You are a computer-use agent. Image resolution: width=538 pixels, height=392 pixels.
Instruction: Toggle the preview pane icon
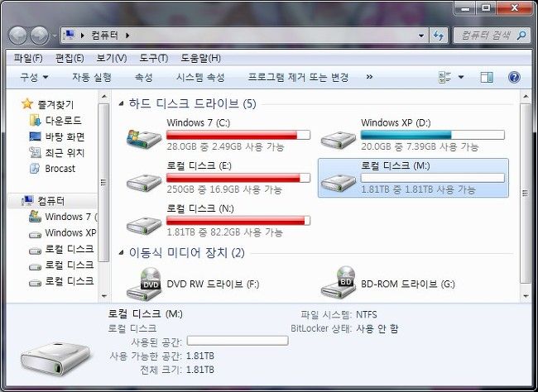pos(487,77)
